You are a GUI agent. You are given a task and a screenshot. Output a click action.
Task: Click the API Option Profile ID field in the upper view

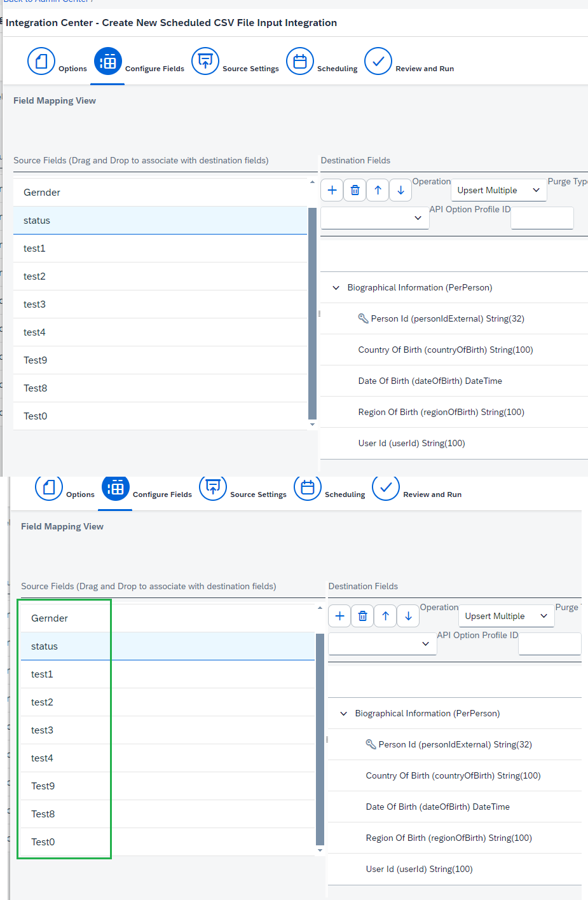pyautogui.click(x=542, y=218)
